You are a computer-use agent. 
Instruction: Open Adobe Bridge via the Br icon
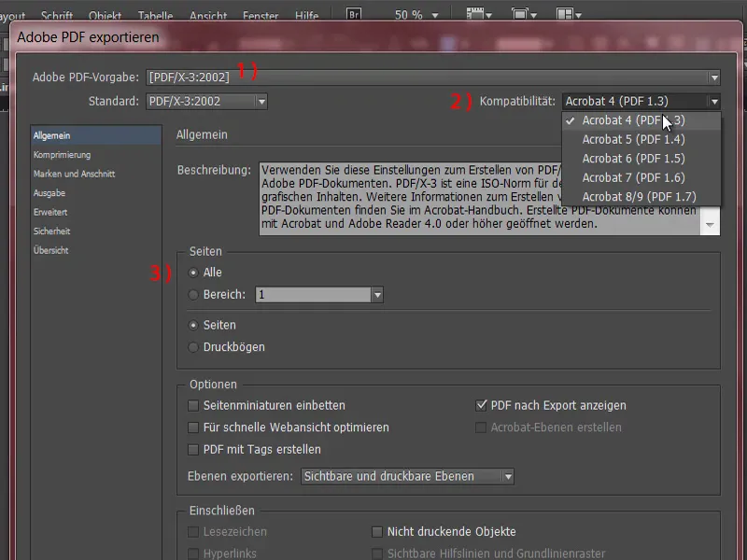pyautogui.click(x=354, y=14)
